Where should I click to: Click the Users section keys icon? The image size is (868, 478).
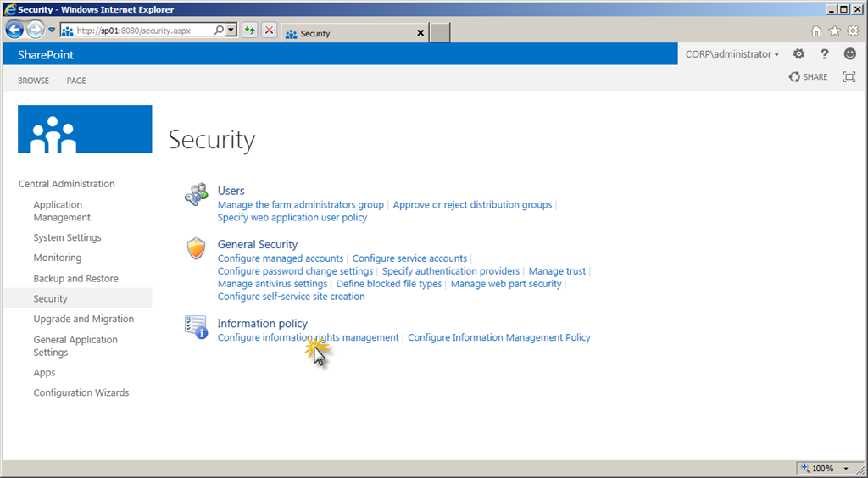coord(196,195)
